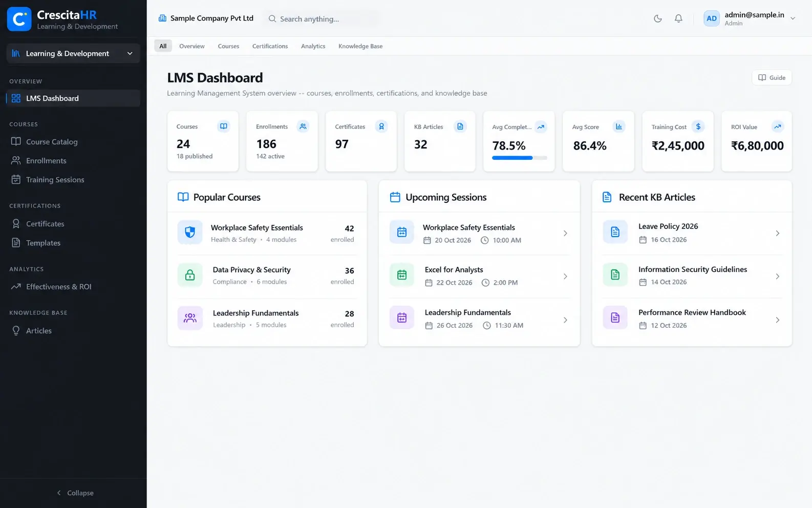812x508 pixels.
Task: Click the Avg Score bar chart icon
Action: pos(619,126)
